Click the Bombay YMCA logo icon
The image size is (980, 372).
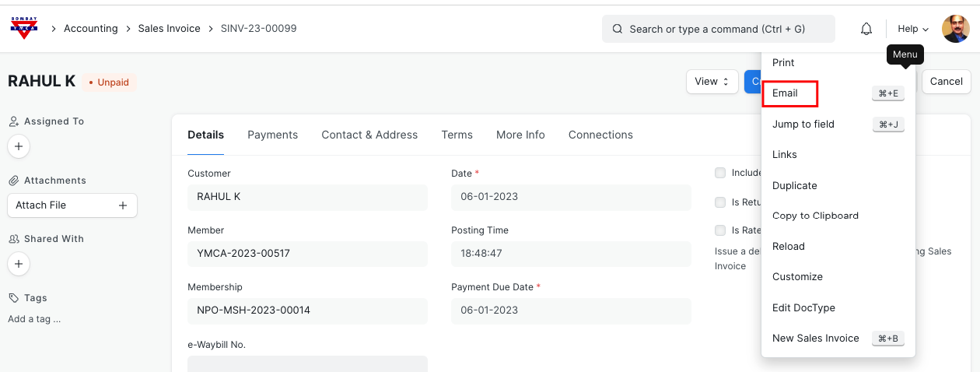[24, 28]
